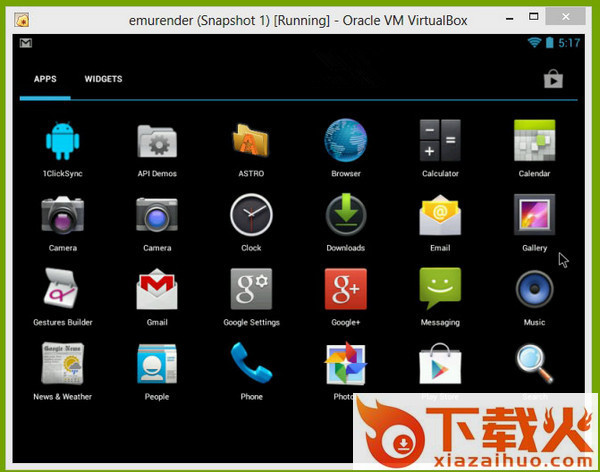The height and width of the screenshot is (472, 600).
Task: Open the Email app
Action: tap(440, 215)
